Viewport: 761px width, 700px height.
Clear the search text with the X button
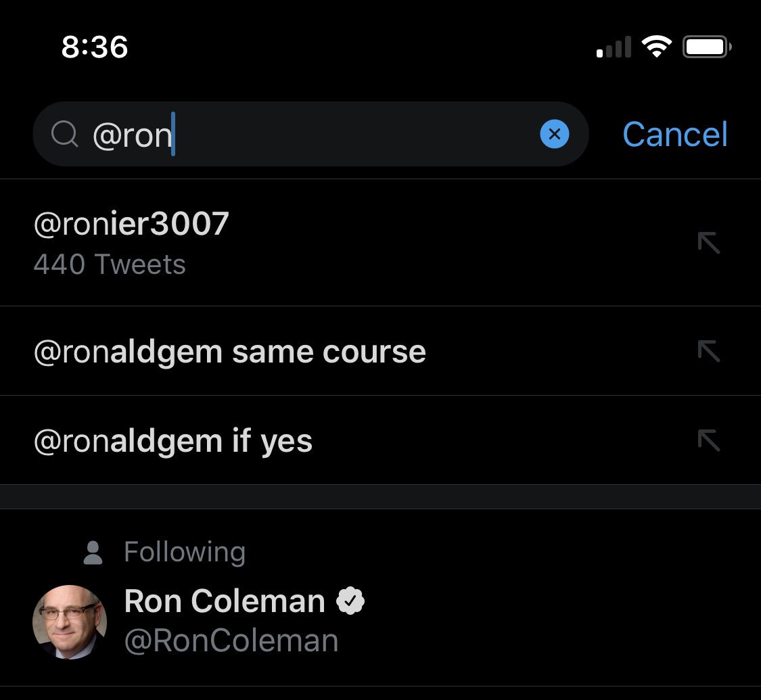pos(554,135)
